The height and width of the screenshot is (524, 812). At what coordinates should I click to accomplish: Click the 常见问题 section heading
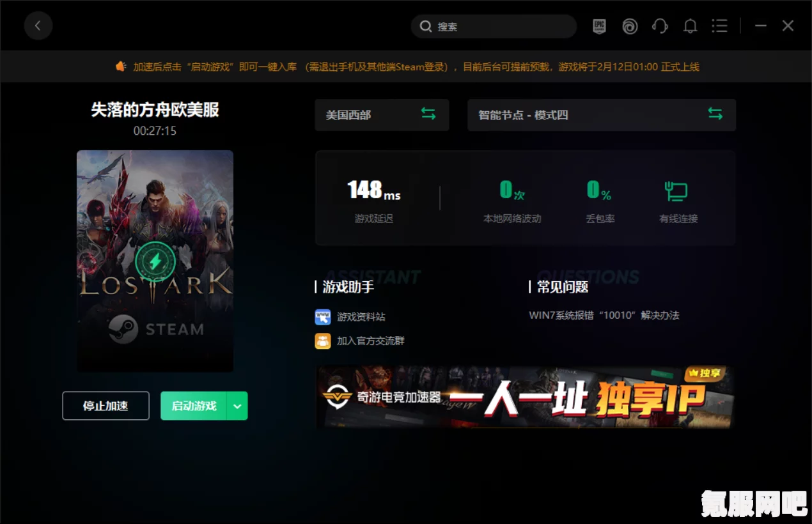click(563, 287)
